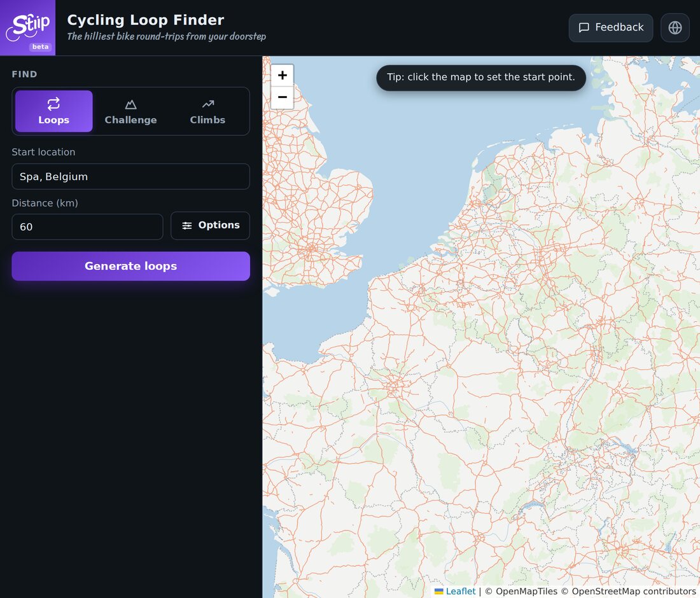This screenshot has height=598, width=700.
Task: Expand the Options settings
Action: [x=210, y=225]
